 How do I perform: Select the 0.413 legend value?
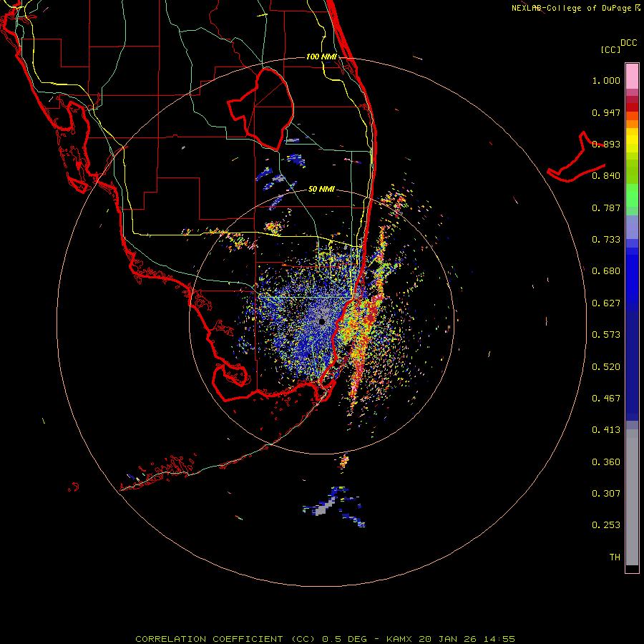pos(606,430)
